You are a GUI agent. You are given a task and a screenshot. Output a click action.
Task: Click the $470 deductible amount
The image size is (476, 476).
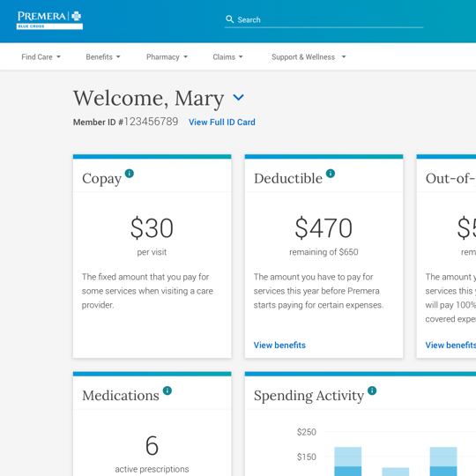(x=324, y=227)
